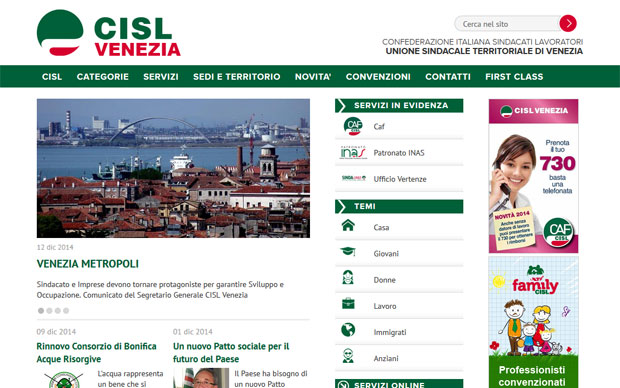Open the Novita' menu
The height and width of the screenshot is (388, 620).
point(313,77)
